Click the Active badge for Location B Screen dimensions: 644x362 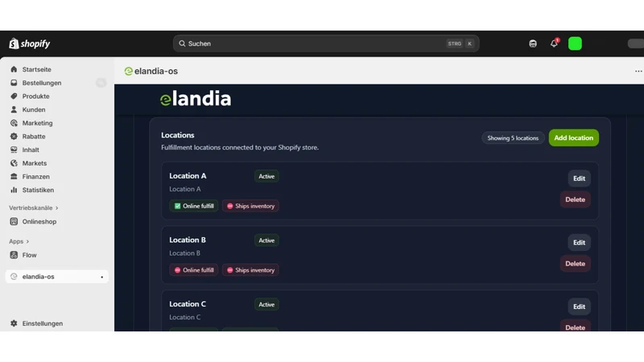(x=266, y=240)
